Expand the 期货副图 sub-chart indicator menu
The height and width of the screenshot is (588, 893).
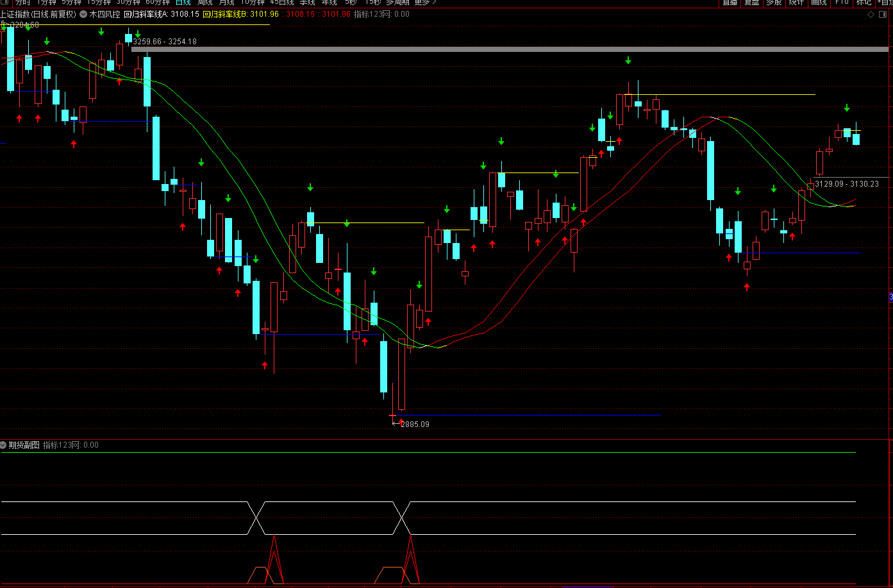pos(4,445)
